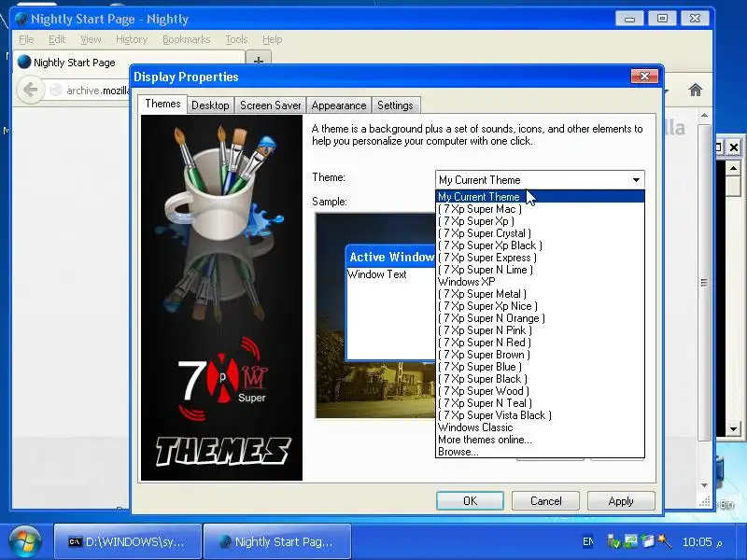Select ( 7 Xp Super N Red )
This screenshot has height=560, width=747.
(540, 343)
